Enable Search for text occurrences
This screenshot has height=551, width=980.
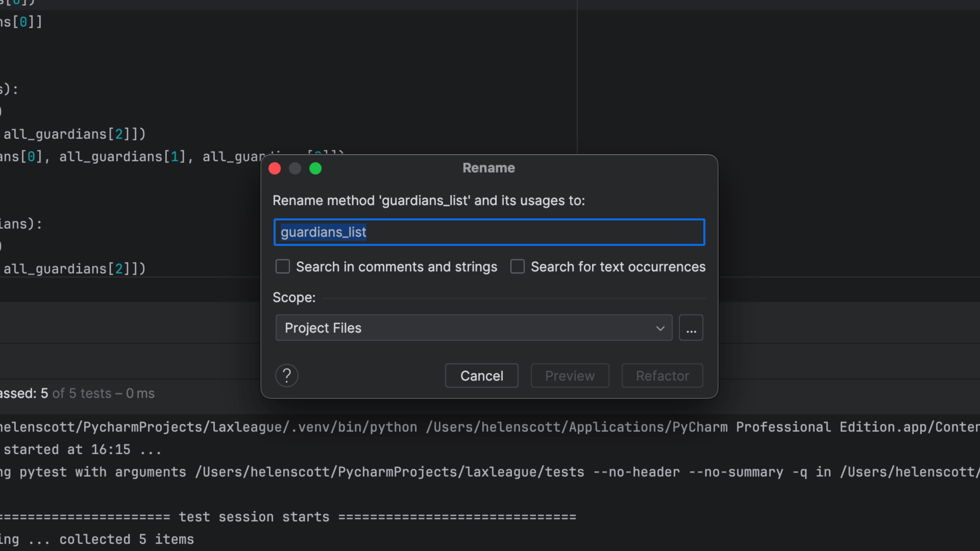pos(517,267)
